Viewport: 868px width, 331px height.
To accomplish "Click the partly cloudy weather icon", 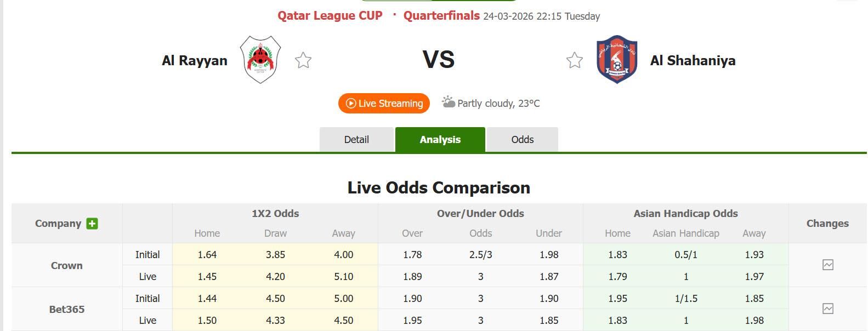I will click(449, 102).
